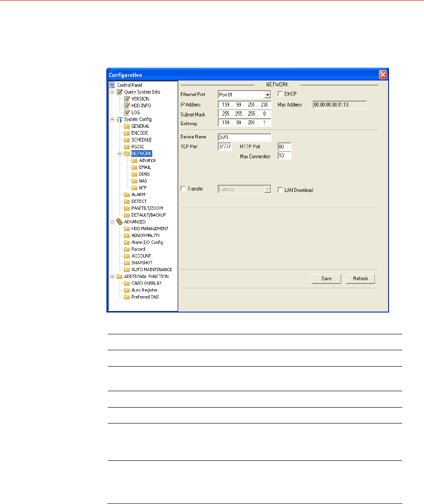Open the Latency dropdown
Viewport: 424px width, 504px height.
[x=267, y=189]
